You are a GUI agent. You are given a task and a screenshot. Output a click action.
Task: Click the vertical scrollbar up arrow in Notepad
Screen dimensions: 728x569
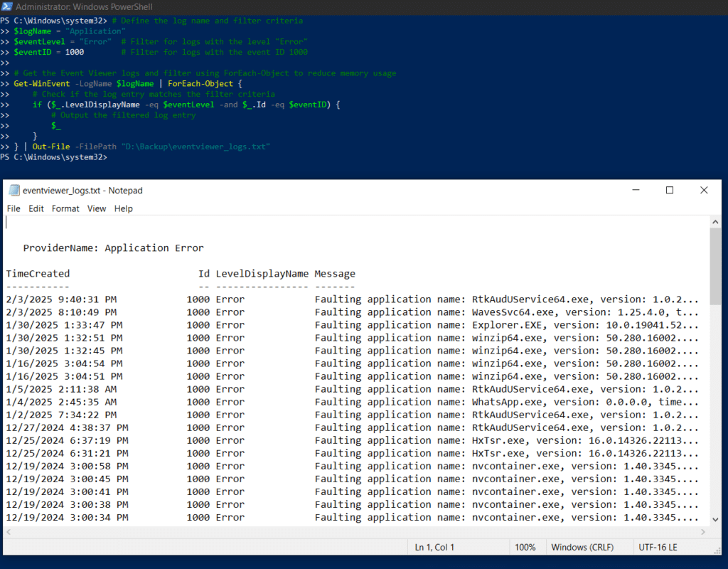pyautogui.click(x=715, y=222)
